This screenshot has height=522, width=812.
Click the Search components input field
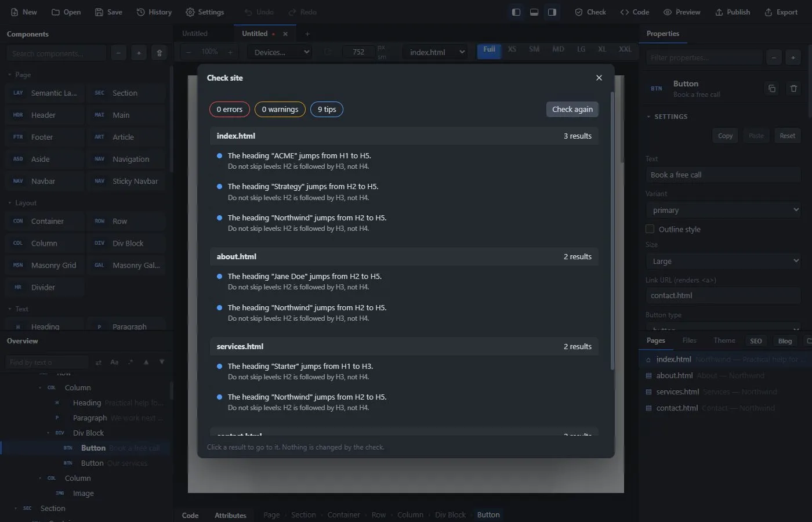(x=56, y=53)
